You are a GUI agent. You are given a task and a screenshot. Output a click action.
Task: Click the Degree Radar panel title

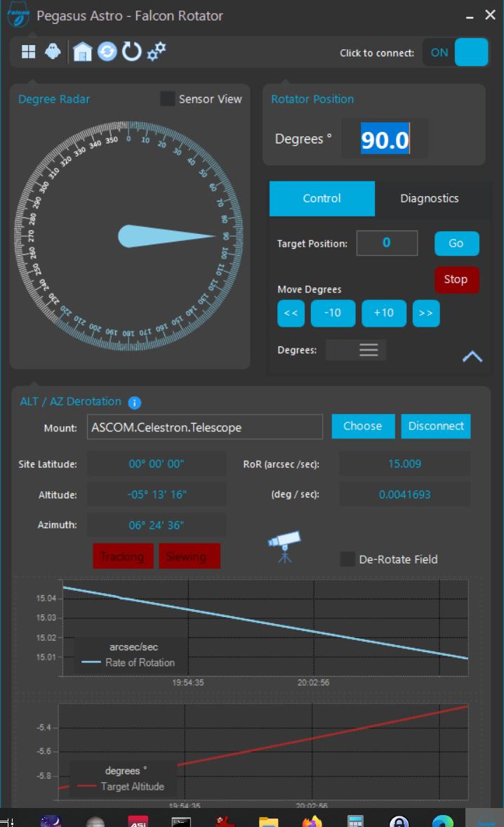54,99
